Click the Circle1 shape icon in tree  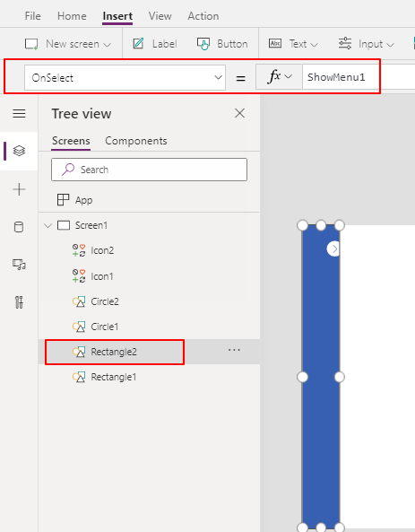[79, 327]
